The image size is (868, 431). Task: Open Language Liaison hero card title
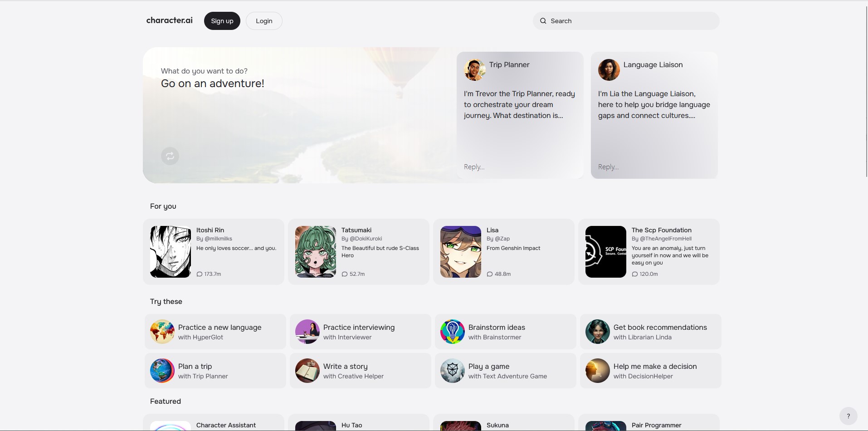tap(653, 64)
